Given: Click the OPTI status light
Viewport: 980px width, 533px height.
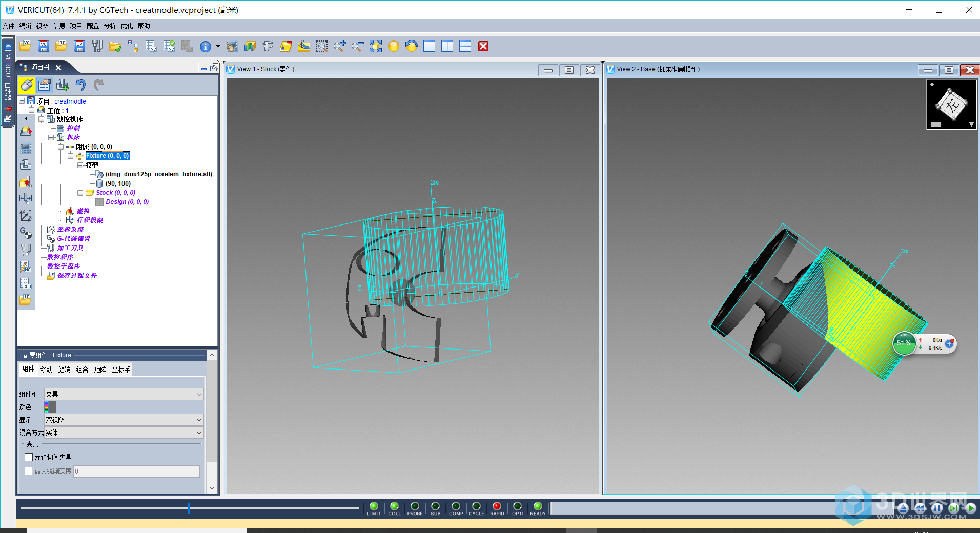Looking at the screenshot, I should tap(518, 506).
